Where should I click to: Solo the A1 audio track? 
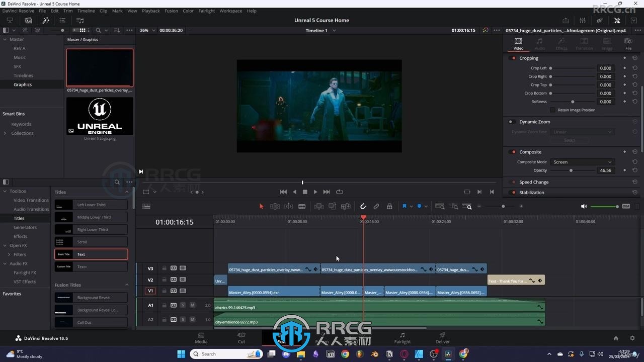183,305
